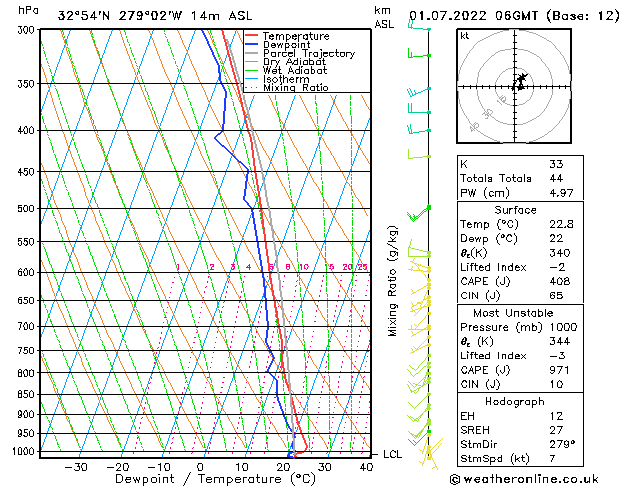Click the surface Lifted Index value -2
The image size is (629, 486).
point(557,267)
